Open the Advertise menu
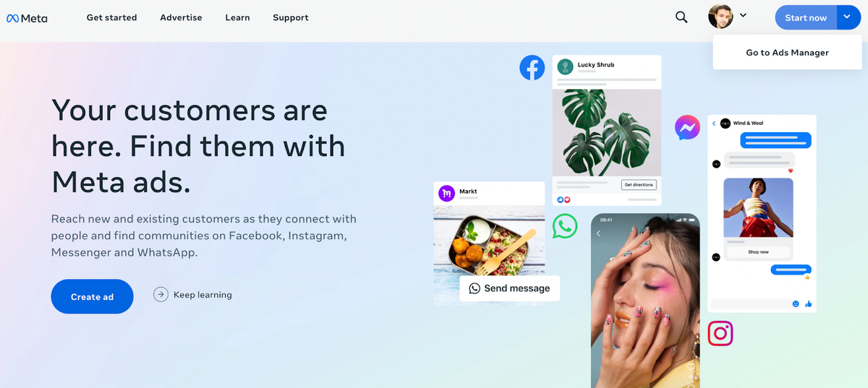Image resolution: width=868 pixels, height=388 pixels. 181,17
